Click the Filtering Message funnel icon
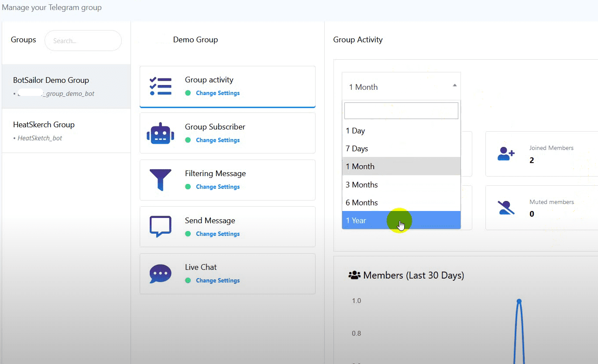The height and width of the screenshot is (364, 598). pos(160,180)
